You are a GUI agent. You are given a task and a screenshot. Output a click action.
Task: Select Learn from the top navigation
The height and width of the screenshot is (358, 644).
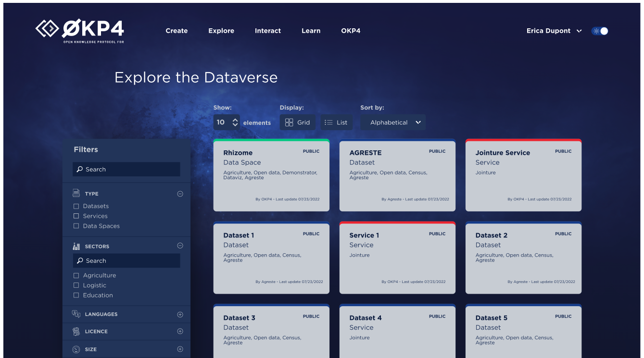point(311,31)
